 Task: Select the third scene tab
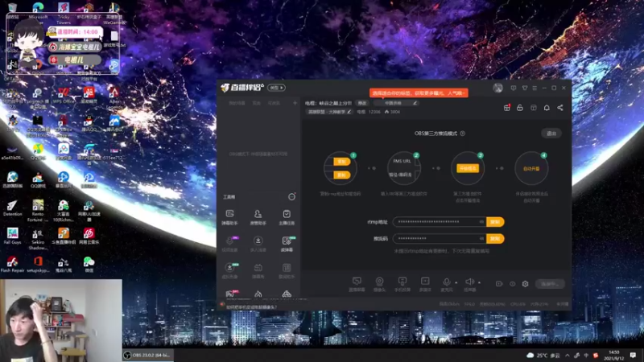tap(274, 103)
